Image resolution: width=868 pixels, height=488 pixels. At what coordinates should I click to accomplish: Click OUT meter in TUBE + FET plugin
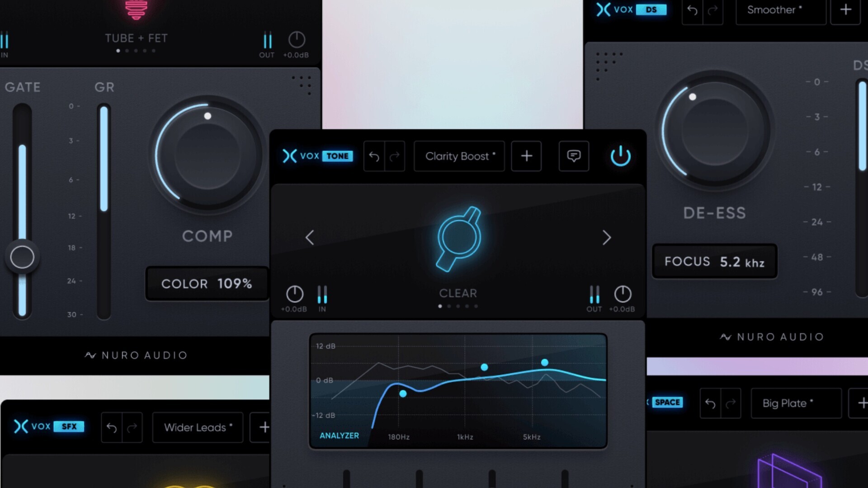(x=268, y=40)
